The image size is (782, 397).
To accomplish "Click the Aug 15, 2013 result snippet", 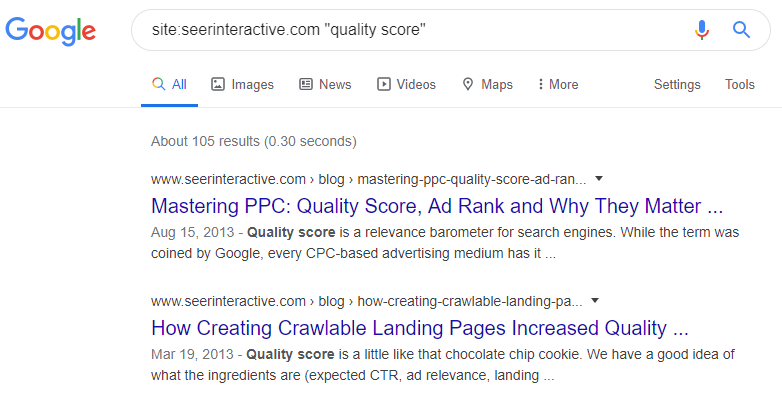I will click(445, 243).
